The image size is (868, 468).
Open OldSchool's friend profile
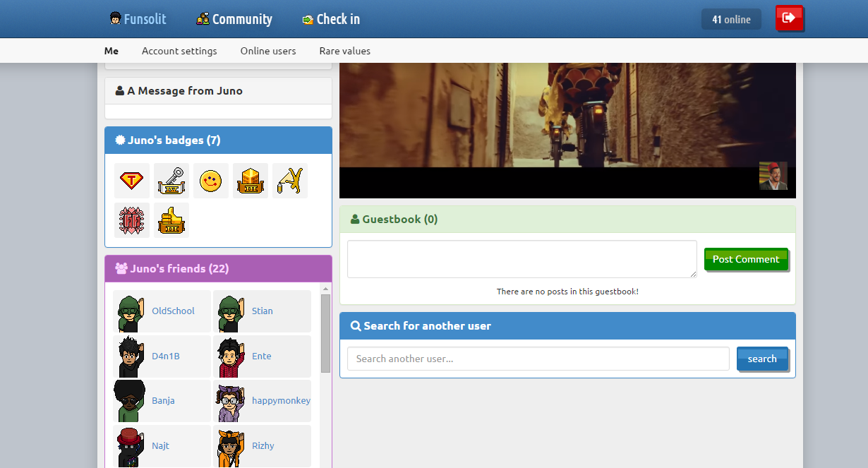point(173,311)
